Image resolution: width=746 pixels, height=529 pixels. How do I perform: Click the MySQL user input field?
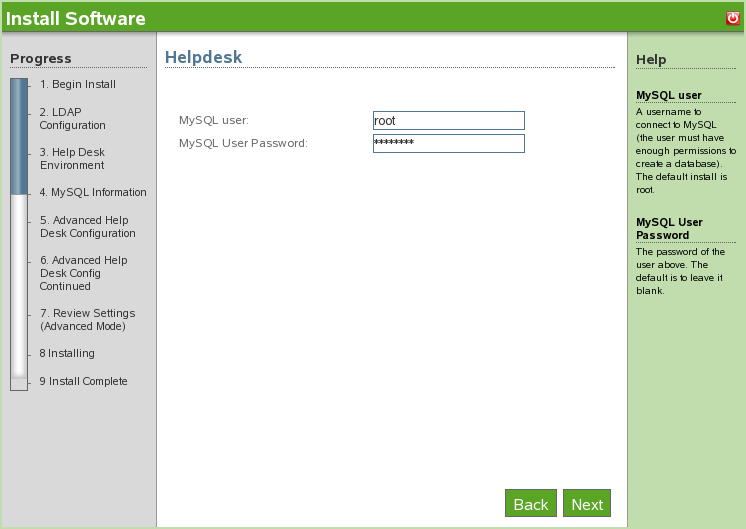coord(449,120)
